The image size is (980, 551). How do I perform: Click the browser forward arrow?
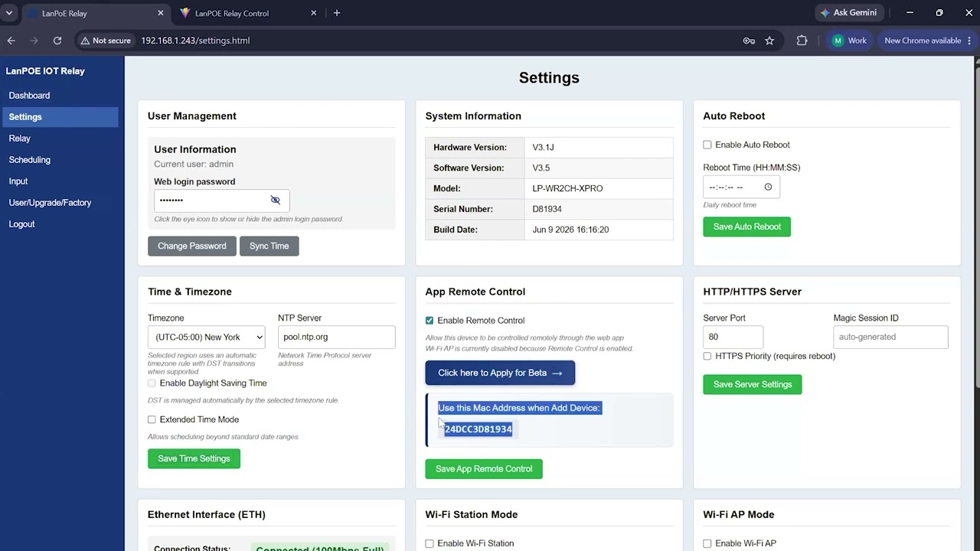pos(34,41)
